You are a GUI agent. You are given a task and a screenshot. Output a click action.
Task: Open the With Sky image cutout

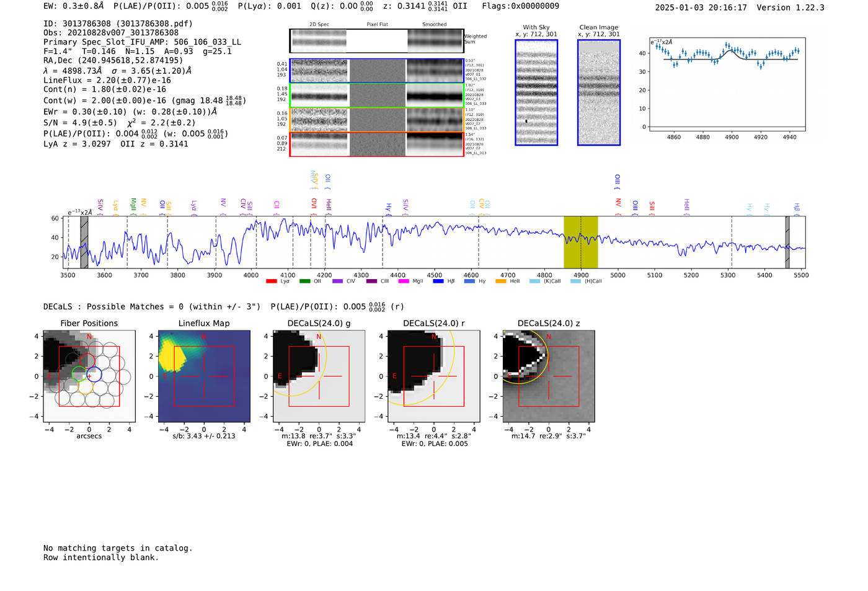(x=536, y=92)
